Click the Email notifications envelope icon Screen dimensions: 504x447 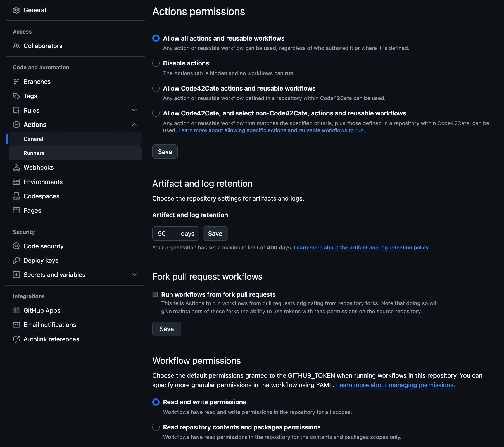(x=16, y=325)
